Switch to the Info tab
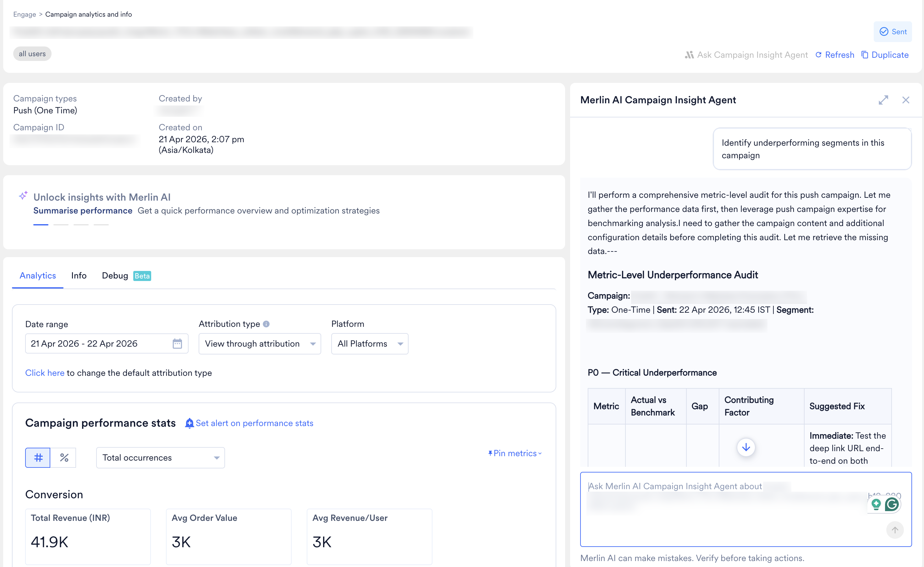 click(x=79, y=276)
